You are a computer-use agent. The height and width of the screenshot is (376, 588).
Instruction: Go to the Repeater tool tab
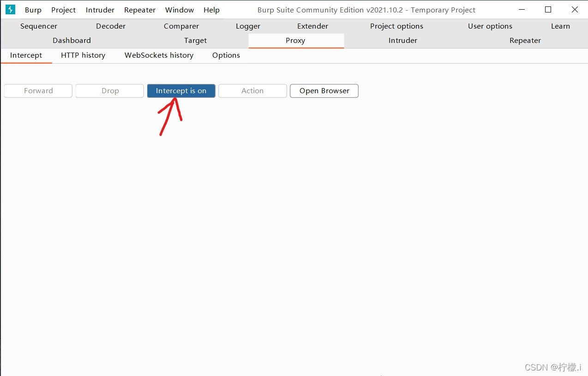coord(525,41)
